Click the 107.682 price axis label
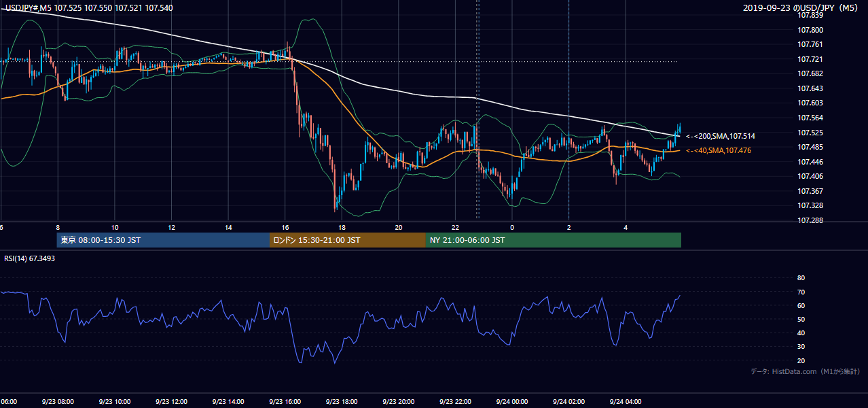Viewport: 868px width, 408px height. (810, 73)
